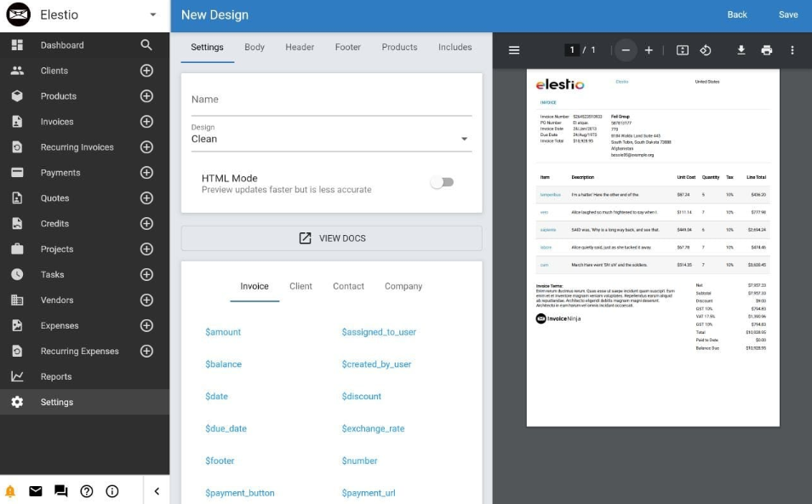Select the Company variables tab
This screenshot has width=812, height=504.
click(403, 286)
